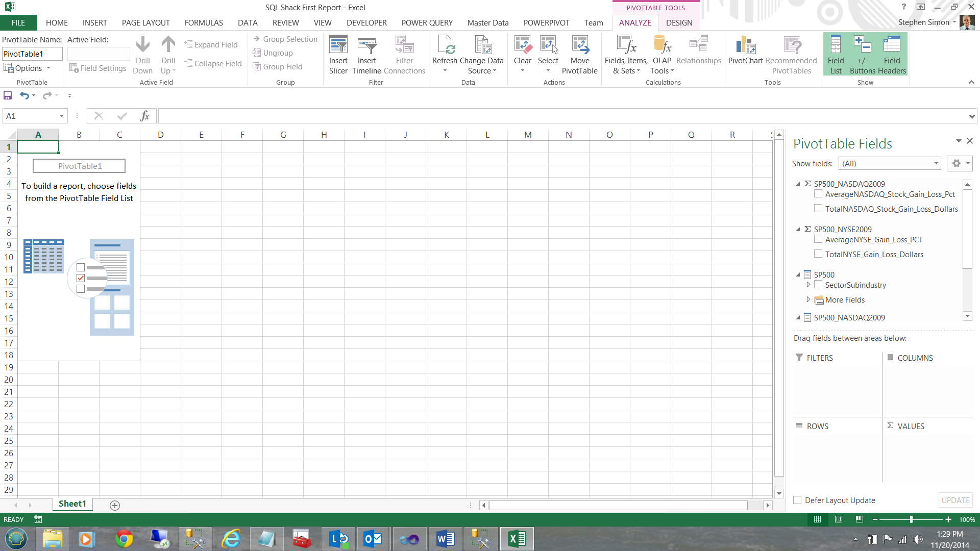Check the TotalNYSE_Gain_Loss_Dollars field
980x551 pixels.
tap(818, 254)
